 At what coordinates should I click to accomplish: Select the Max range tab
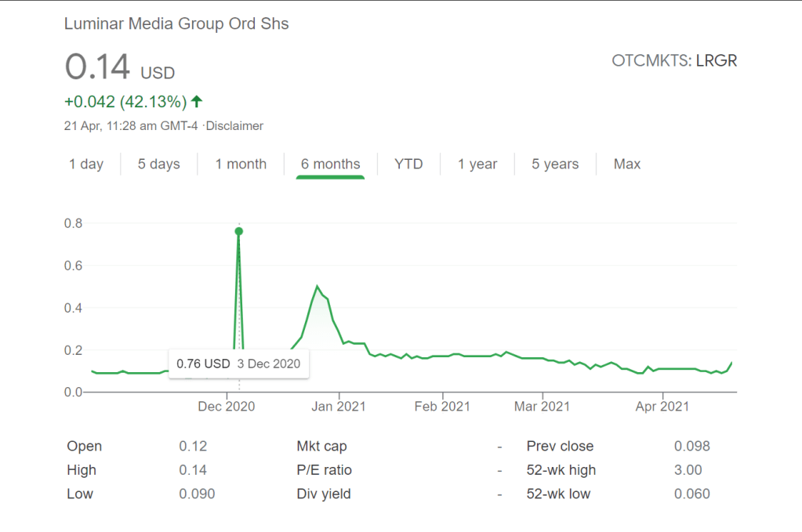(627, 164)
